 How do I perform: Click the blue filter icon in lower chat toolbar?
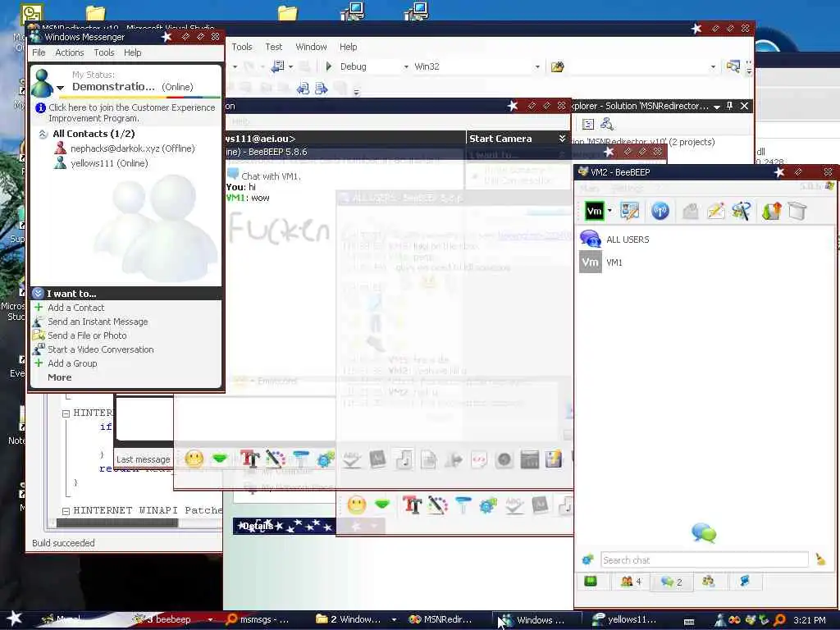(463, 504)
